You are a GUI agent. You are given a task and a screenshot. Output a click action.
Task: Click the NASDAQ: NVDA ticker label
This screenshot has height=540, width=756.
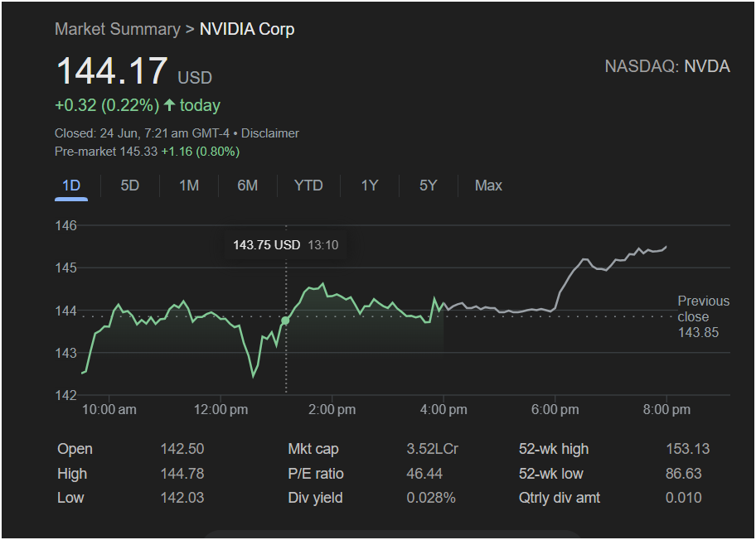(x=667, y=66)
